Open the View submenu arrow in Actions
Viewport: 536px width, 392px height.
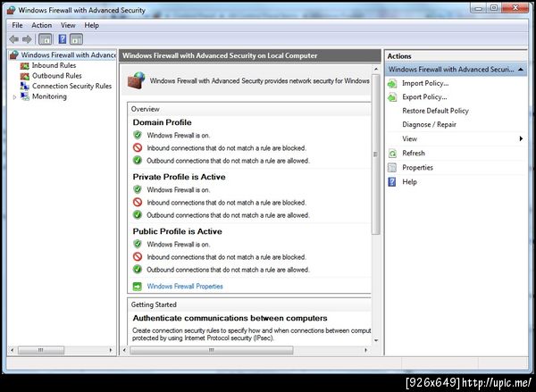pos(521,138)
